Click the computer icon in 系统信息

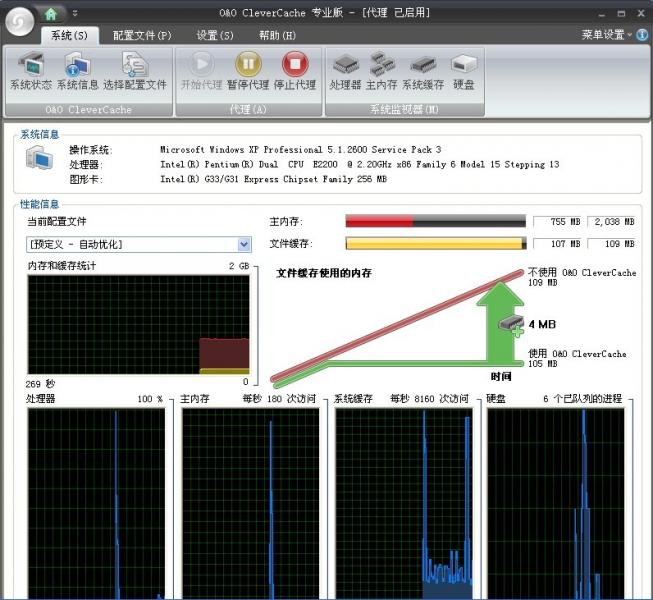coord(39,158)
